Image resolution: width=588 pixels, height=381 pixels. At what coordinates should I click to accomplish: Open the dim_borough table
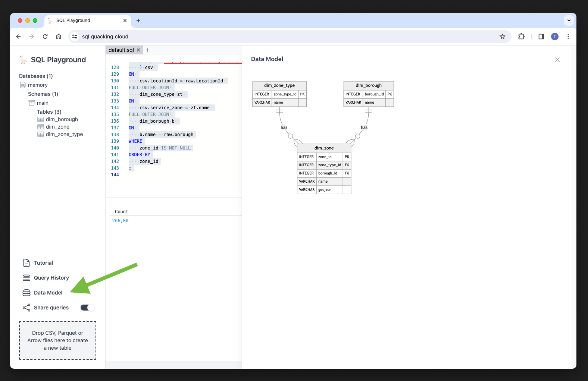(x=62, y=119)
